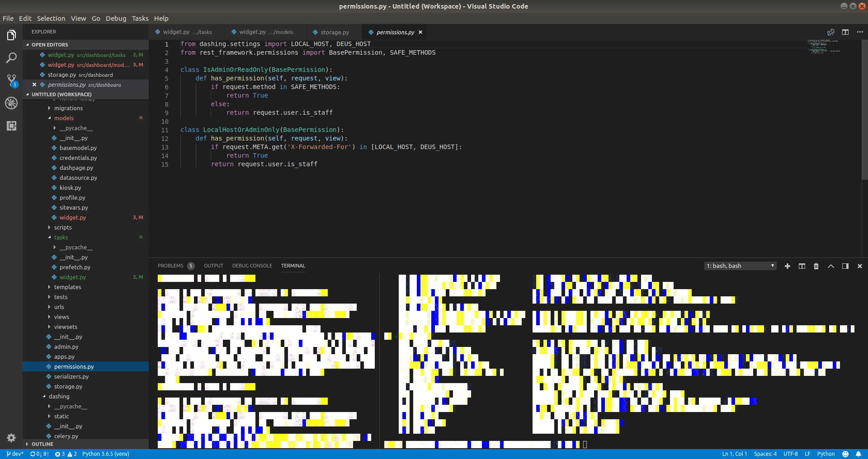Open the terminal selector showing 1: bash, bash
This screenshot has height=459, width=868.
(739, 266)
